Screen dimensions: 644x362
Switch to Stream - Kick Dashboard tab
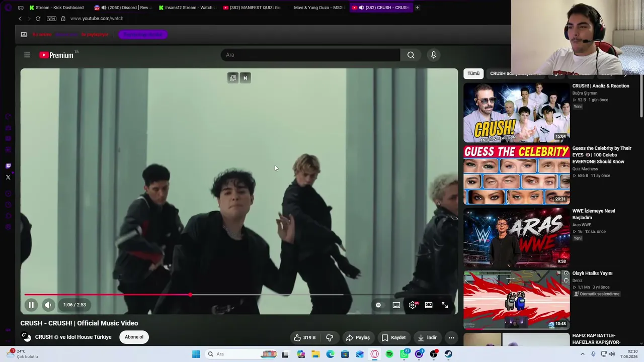(x=56, y=8)
